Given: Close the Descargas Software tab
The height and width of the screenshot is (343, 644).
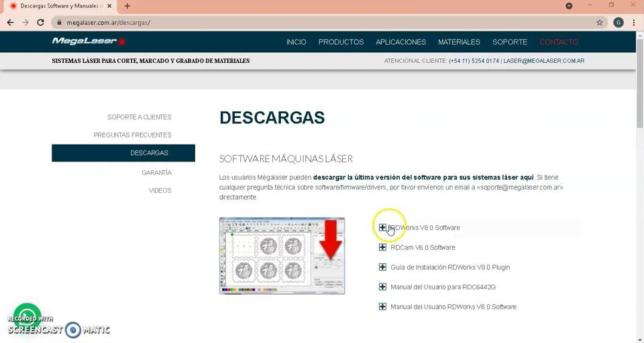Looking at the screenshot, I should [x=109, y=6].
